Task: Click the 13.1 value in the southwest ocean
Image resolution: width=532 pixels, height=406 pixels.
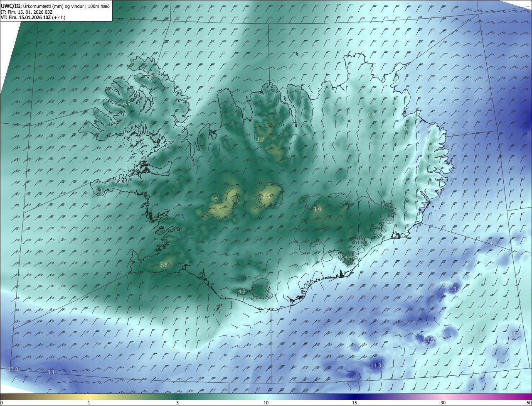Action: (x=49, y=372)
